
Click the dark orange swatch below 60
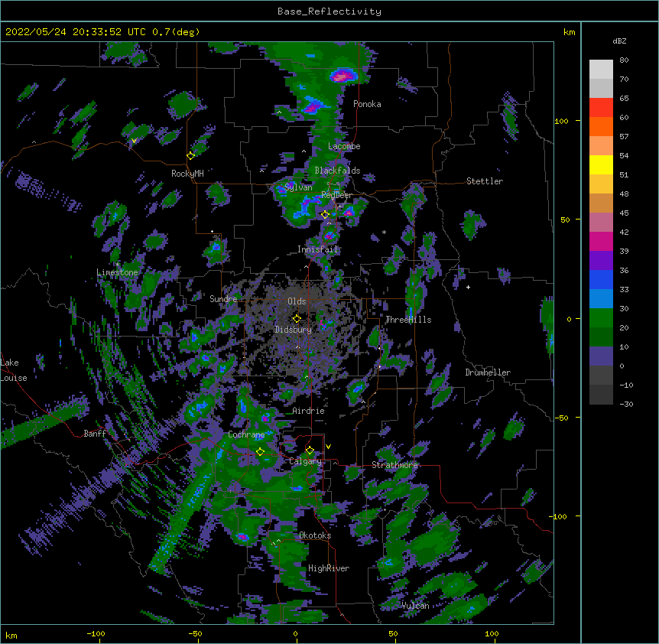click(601, 126)
